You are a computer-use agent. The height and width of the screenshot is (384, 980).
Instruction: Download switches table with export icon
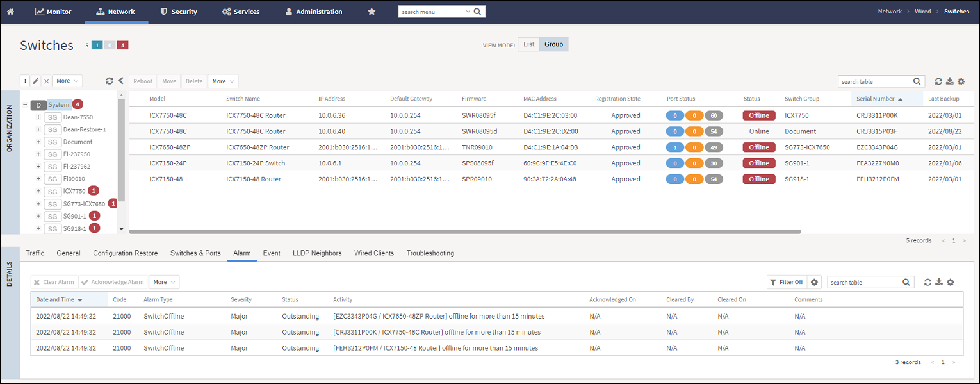pyautogui.click(x=950, y=81)
